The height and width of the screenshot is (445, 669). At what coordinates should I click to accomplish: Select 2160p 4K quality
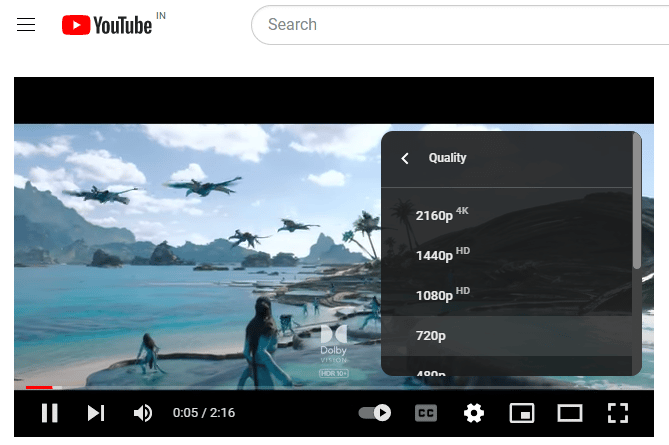pos(506,215)
